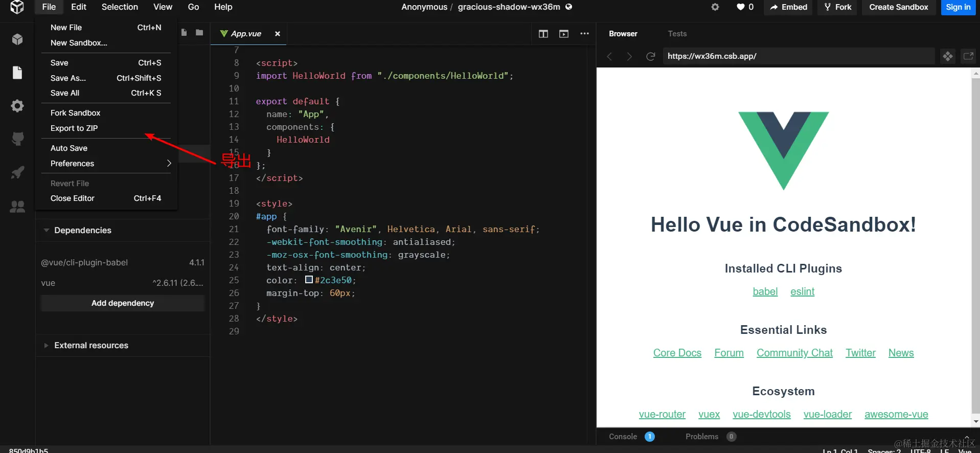The height and width of the screenshot is (453, 980).
Task: Switch to the Browser tab
Action: pyautogui.click(x=623, y=34)
